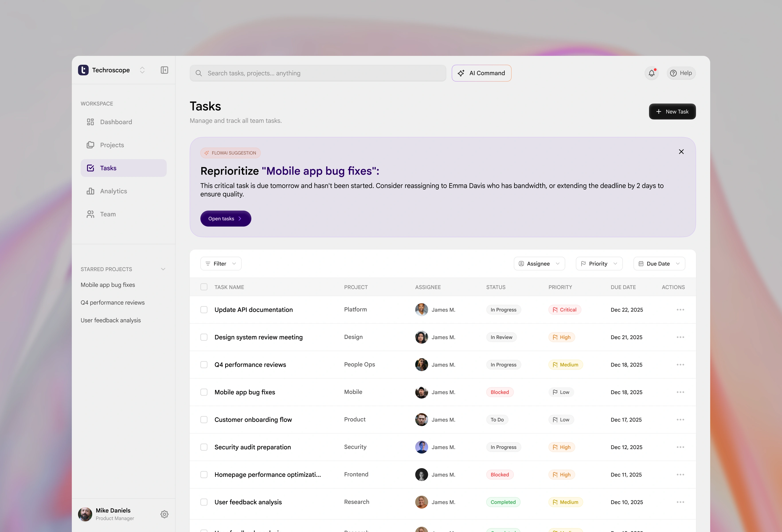The image size is (782, 532).
Task: Select checkbox for Customer onboarding flow
Action: [x=204, y=420]
